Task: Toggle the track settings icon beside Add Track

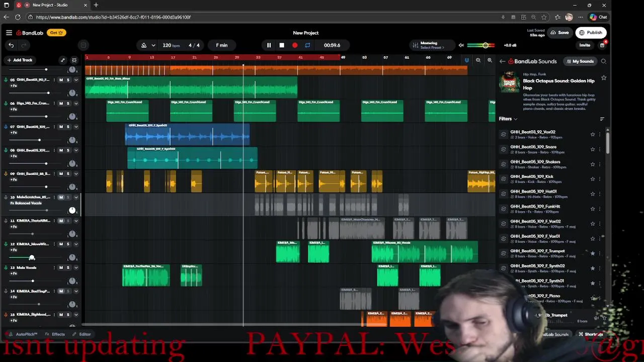Action: 74,60
